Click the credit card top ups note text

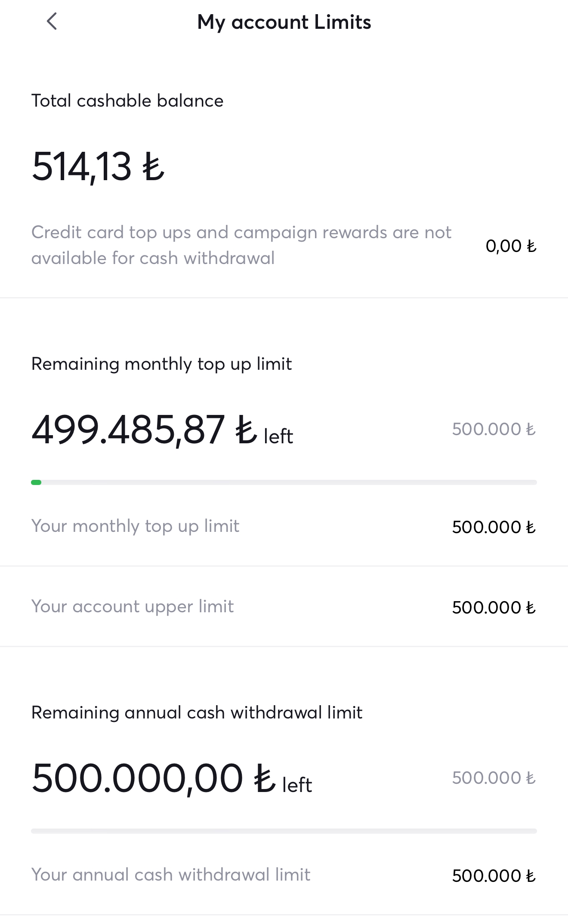coord(241,245)
